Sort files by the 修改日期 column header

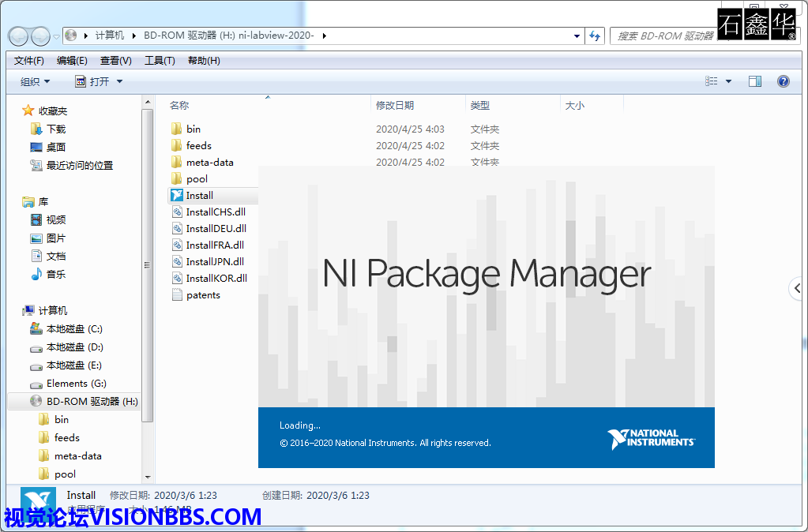(x=395, y=105)
